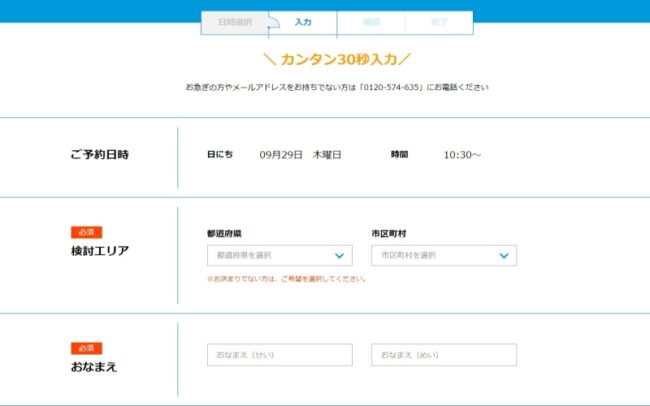Click the ご予約日時 label
Image resolution: width=650 pixels, height=406 pixels.
point(99,155)
